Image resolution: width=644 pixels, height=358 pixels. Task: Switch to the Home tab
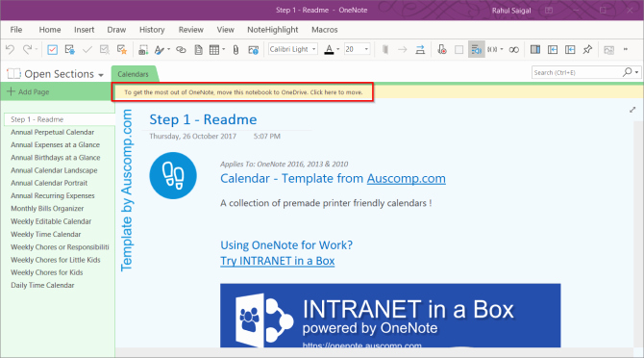point(50,30)
